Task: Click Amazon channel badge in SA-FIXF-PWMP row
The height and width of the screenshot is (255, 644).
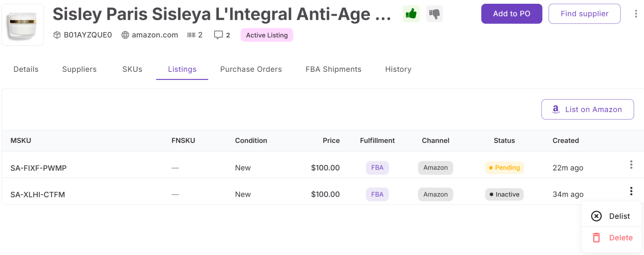Action: coord(436,167)
